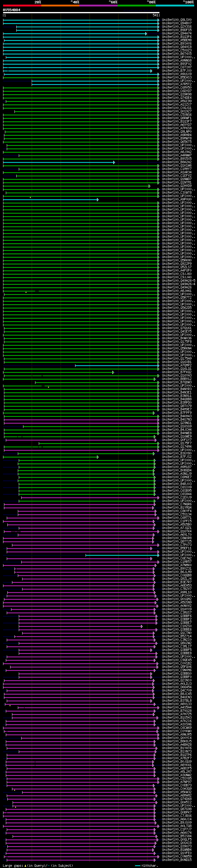Screen dimensions: 197x868
Task: Select UniRef100_Q74D68 label
Action: (176, 799)
